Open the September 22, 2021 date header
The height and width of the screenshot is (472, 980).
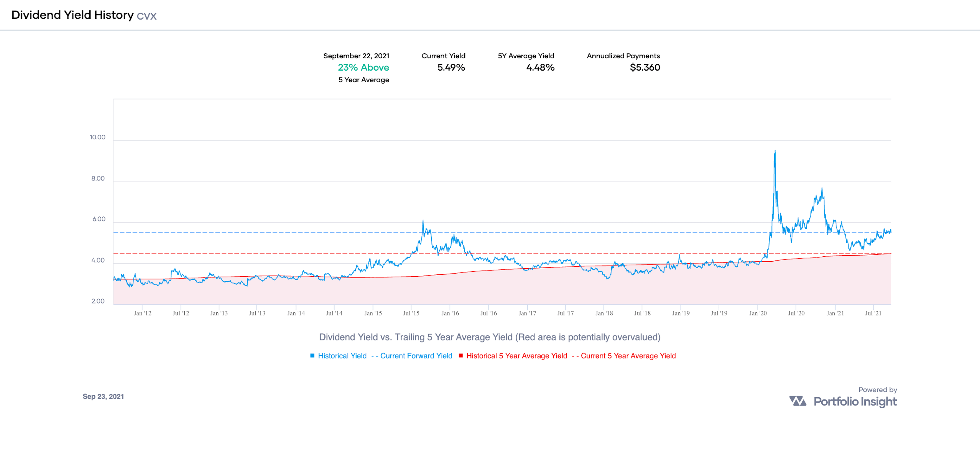tap(356, 56)
